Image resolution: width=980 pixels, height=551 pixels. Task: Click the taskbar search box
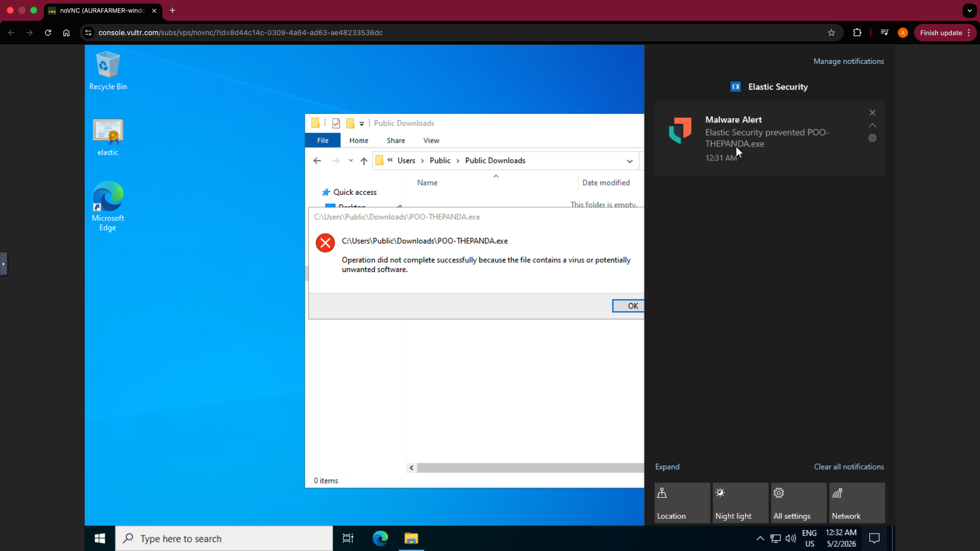point(224,538)
